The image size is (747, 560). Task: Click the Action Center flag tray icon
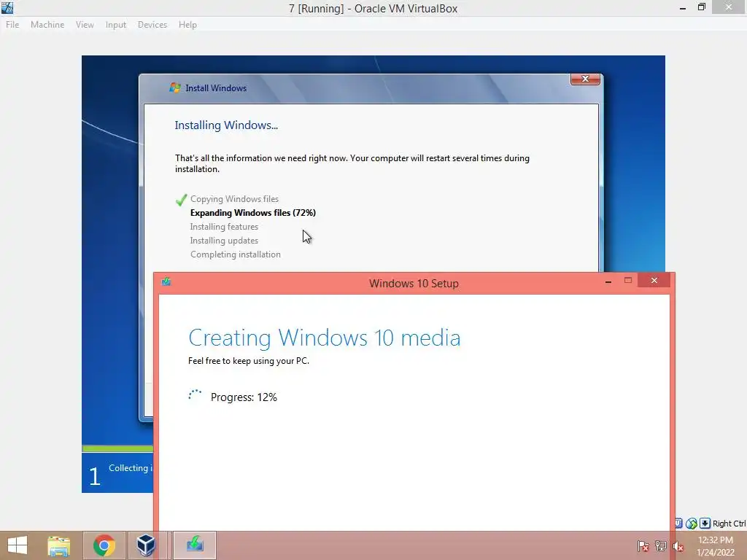643,546
